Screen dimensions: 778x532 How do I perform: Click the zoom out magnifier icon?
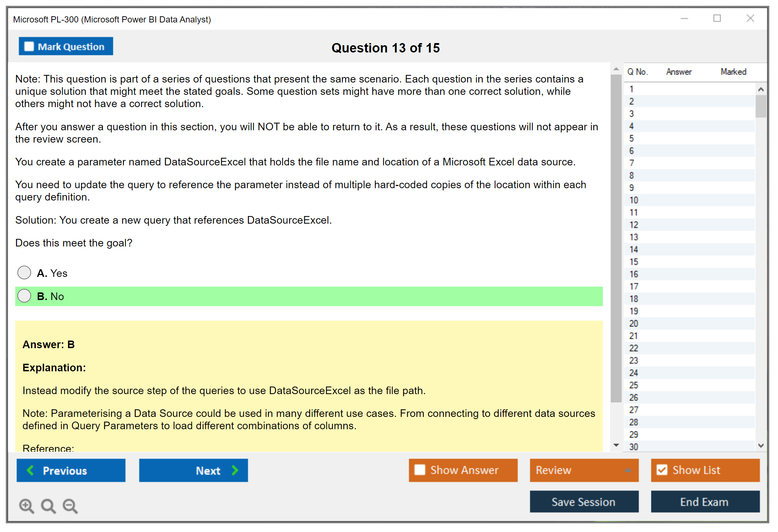[x=70, y=506]
